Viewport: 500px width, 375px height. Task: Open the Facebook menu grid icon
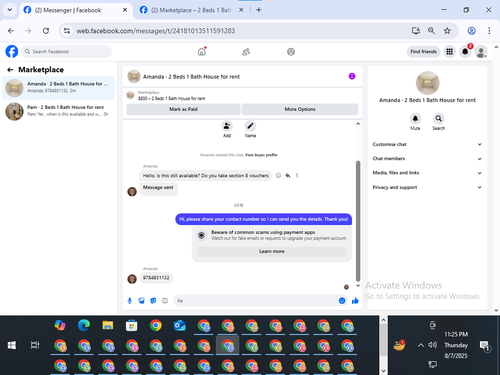450,51
